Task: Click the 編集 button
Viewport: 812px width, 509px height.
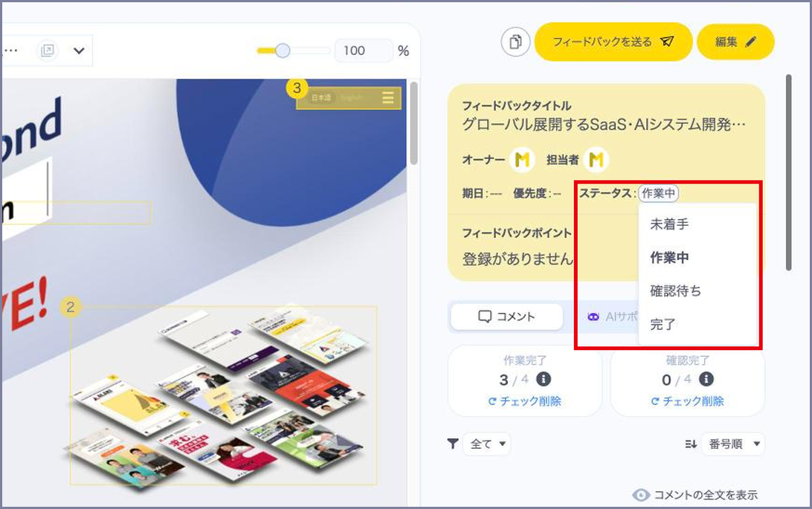Action: pyautogui.click(x=735, y=42)
